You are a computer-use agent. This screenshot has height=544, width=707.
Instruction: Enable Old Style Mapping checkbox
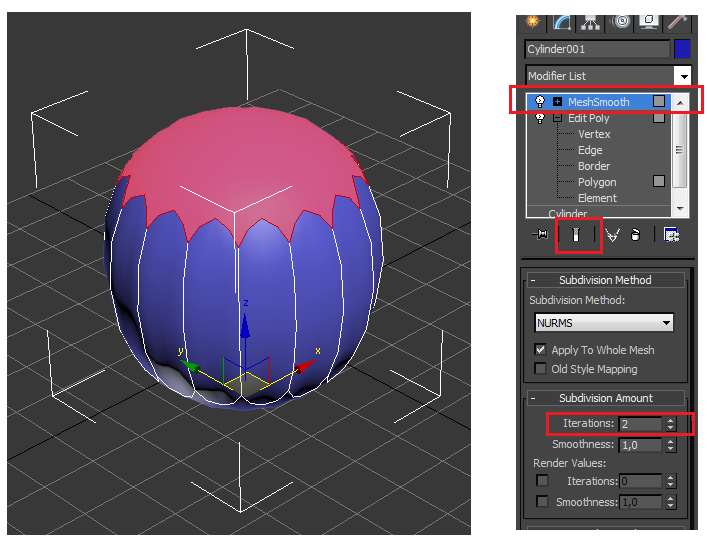tap(540, 368)
